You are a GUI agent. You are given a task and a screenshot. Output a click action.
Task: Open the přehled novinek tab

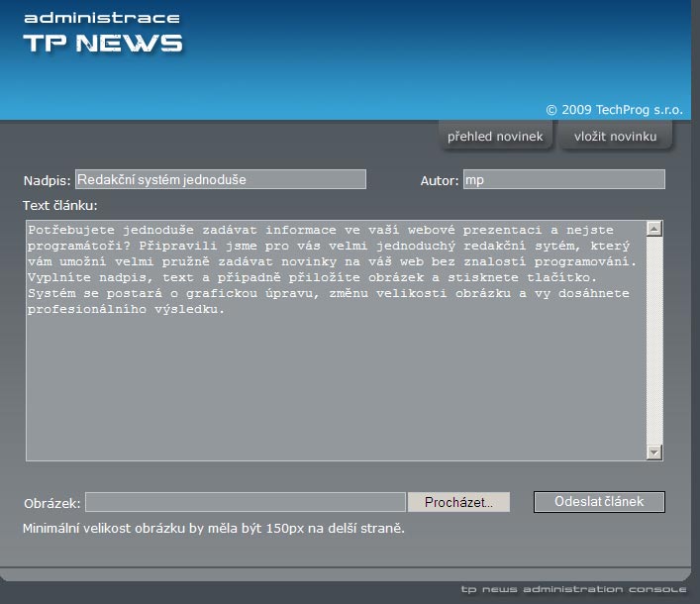tap(495, 136)
